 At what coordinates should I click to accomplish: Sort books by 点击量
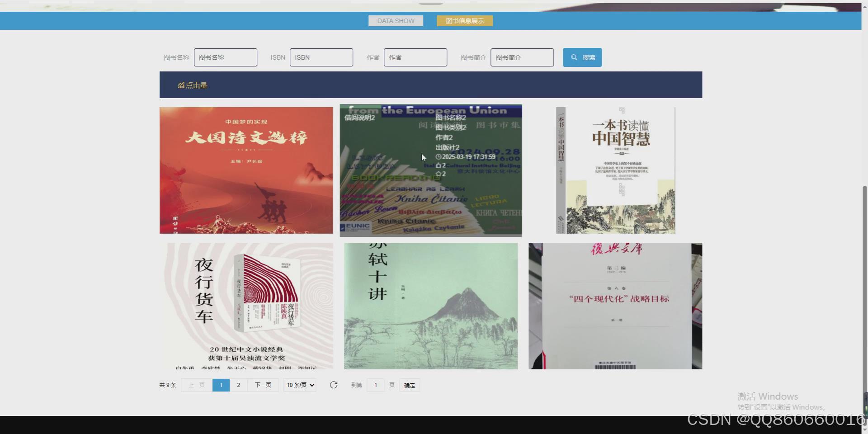tap(193, 85)
